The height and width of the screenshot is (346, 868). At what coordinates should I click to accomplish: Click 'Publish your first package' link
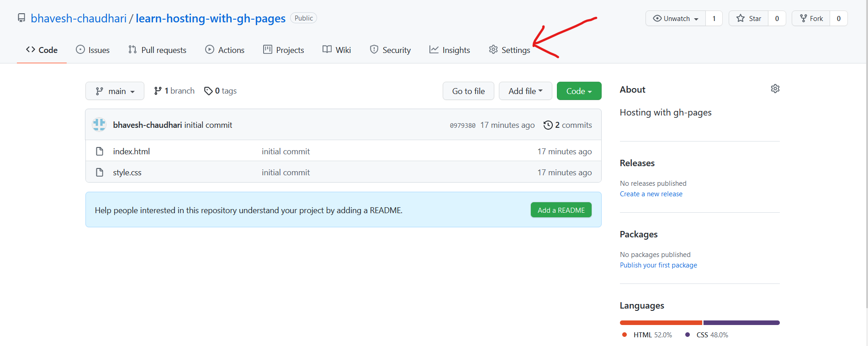click(658, 265)
